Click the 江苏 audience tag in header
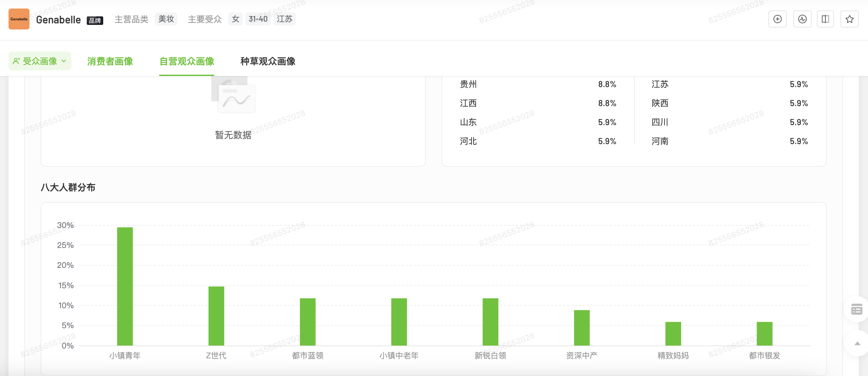Viewport: 868px width, 376px height. 284,19
